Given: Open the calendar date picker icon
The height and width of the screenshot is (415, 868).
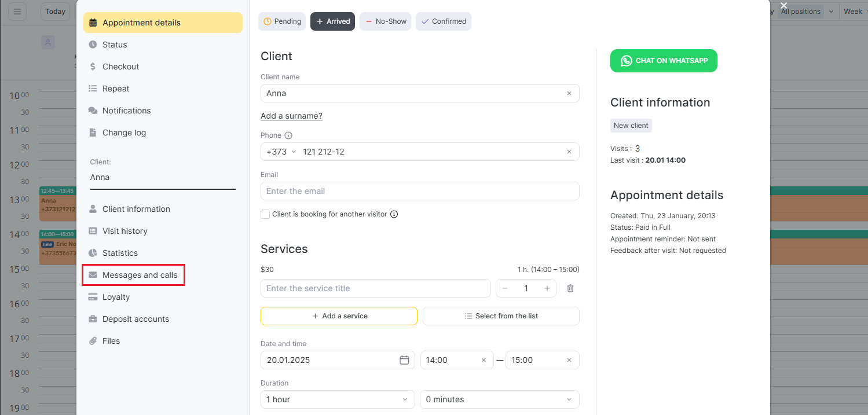Looking at the screenshot, I should tap(404, 360).
